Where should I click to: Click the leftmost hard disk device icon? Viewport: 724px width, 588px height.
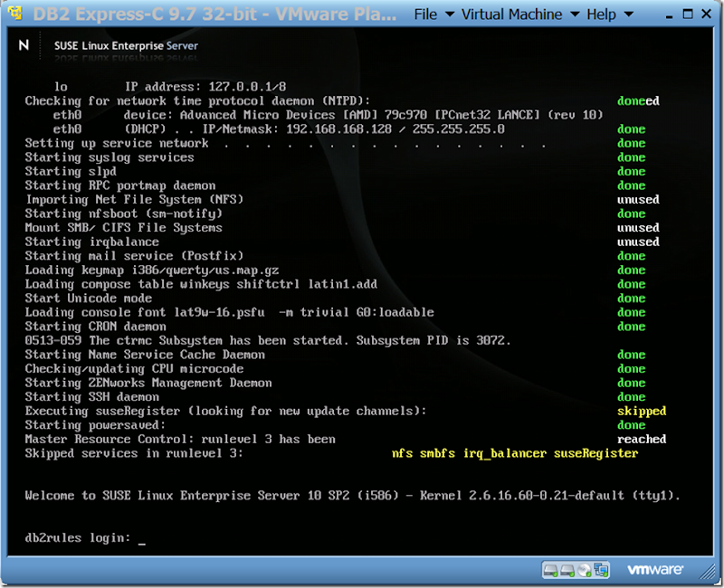click(x=550, y=571)
